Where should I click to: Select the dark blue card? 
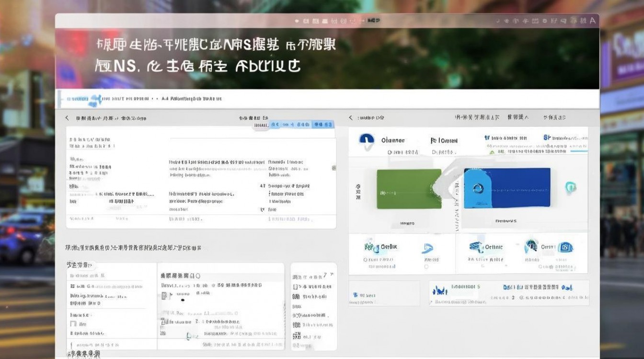pyautogui.click(x=507, y=188)
